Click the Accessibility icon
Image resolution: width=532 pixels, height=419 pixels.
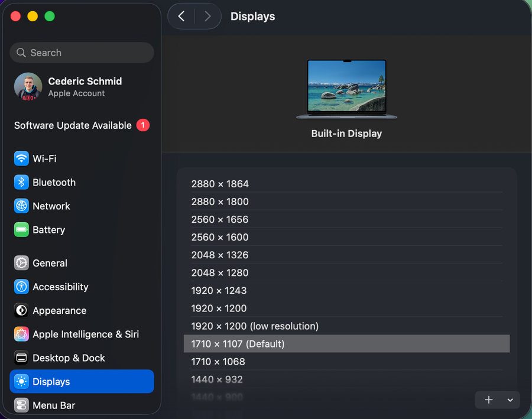coord(21,287)
